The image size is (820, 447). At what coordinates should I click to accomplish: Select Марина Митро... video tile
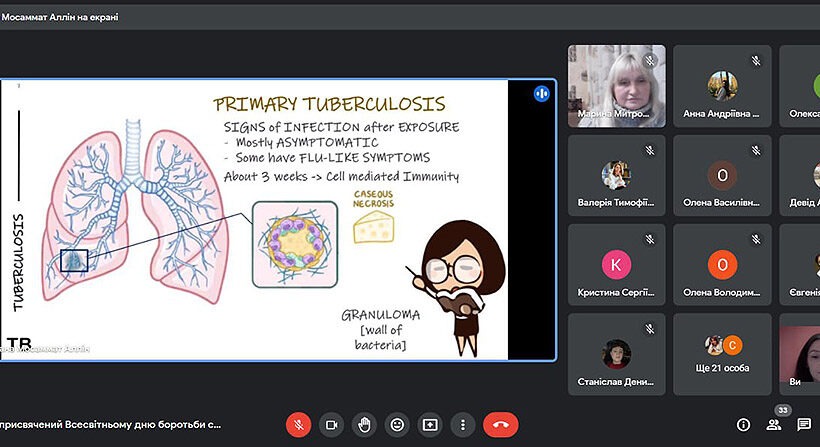coord(617,86)
